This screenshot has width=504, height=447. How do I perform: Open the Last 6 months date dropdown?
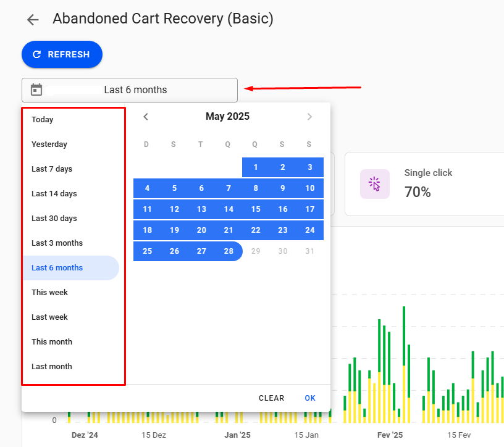click(130, 90)
